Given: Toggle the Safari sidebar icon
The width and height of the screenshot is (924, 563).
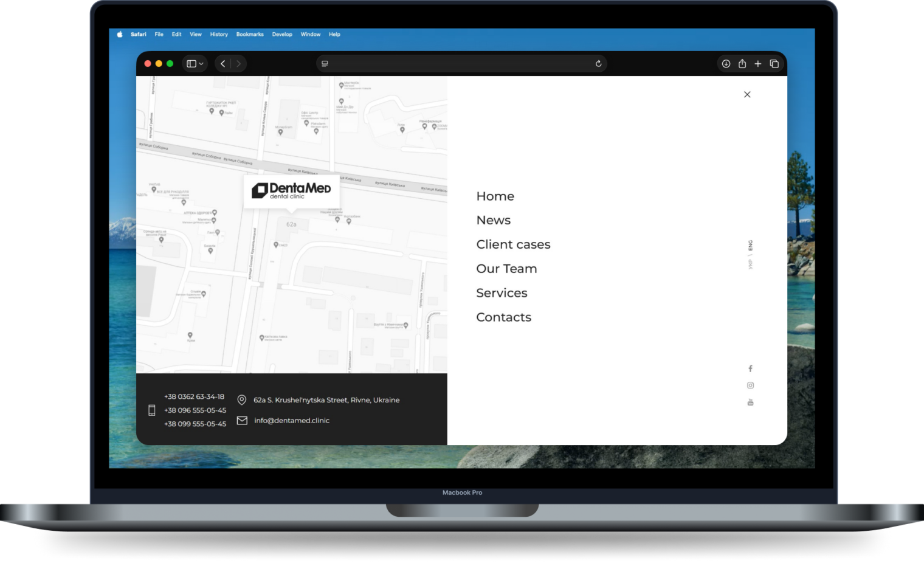Looking at the screenshot, I should click(191, 64).
